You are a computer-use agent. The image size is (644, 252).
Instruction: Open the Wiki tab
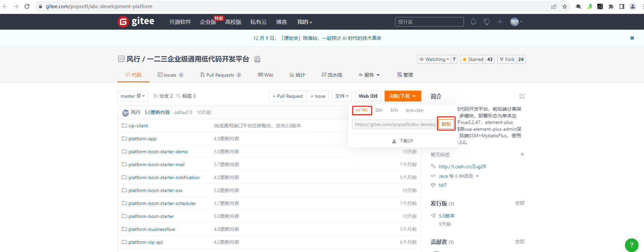[266, 75]
